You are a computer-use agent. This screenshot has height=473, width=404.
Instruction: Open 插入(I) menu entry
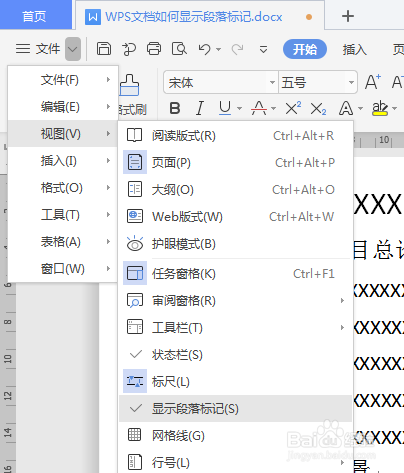coord(63,161)
